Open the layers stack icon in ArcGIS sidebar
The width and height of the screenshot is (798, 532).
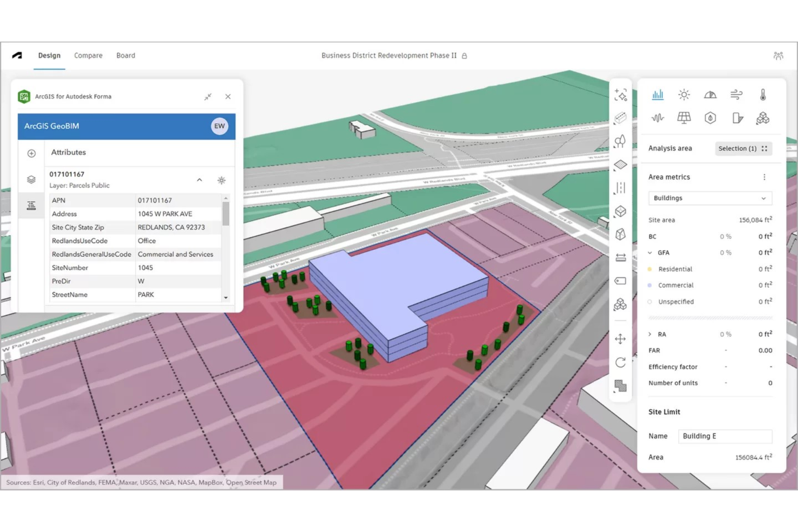click(x=31, y=179)
